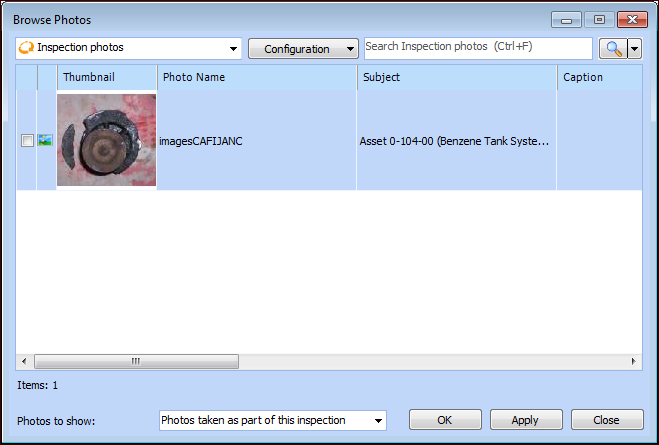The width and height of the screenshot is (659, 445).
Task: Open the Configuration dropdown button
Action: 303,49
